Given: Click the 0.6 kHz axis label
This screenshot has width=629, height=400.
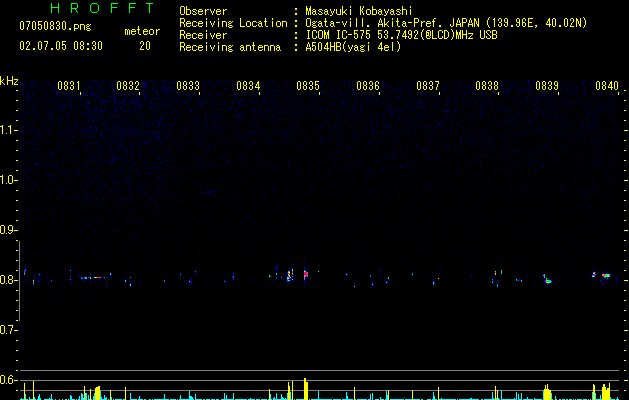Looking at the screenshot, I should 7,380.
